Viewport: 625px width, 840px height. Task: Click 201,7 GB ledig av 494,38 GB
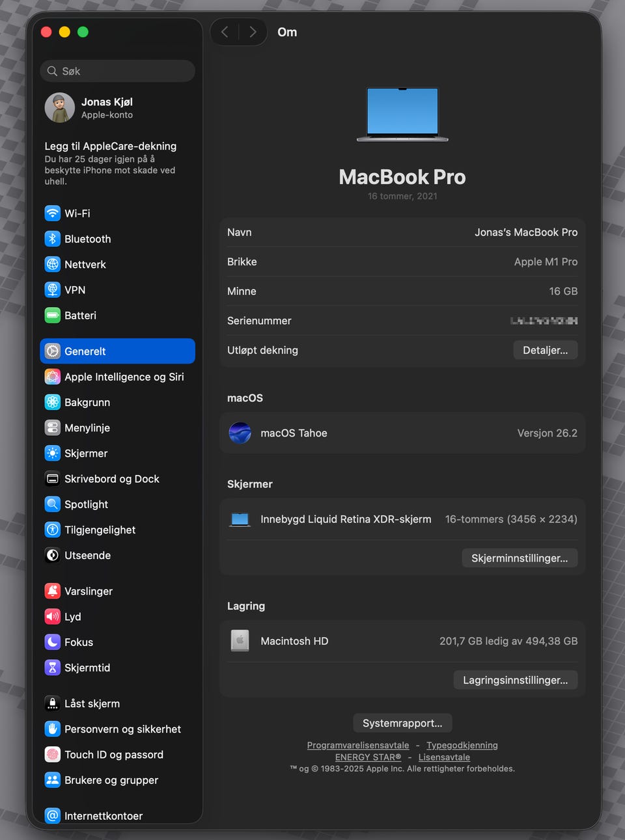pyautogui.click(x=508, y=641)
